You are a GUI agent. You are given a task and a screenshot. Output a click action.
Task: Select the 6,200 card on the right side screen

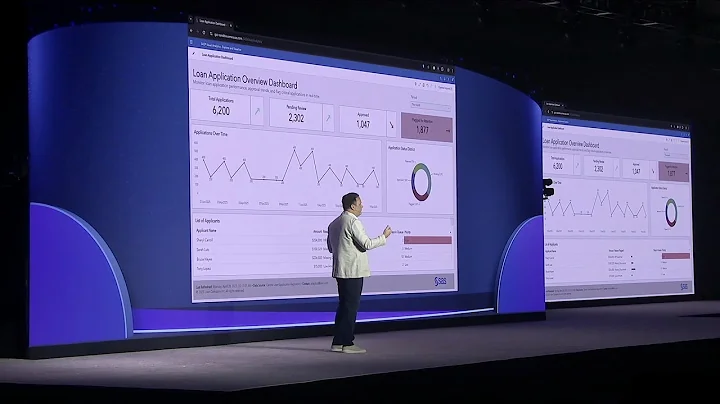pyautogui.click(x=558, y=165)
